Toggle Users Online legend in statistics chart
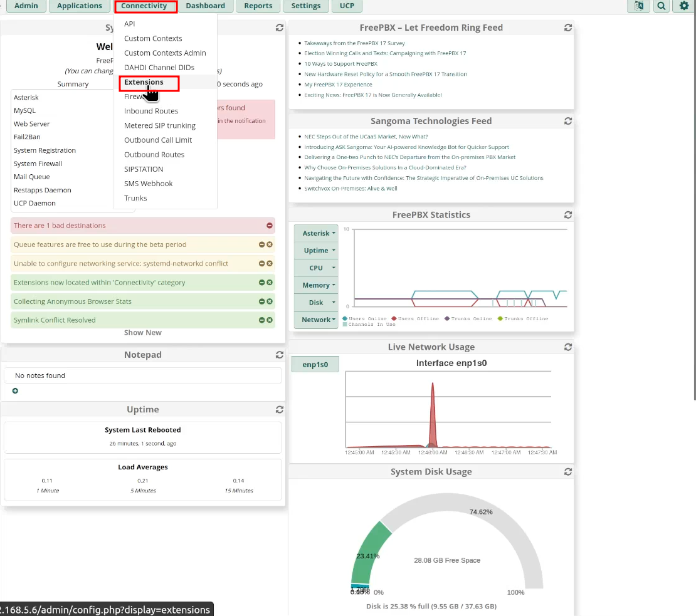Screen dimensions: 696x616 pos(364,318)
